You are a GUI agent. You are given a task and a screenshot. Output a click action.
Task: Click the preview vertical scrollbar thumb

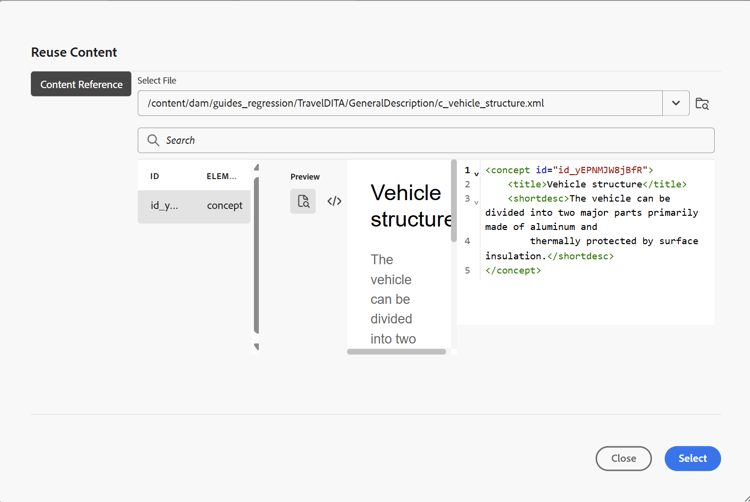pos(453,201)
